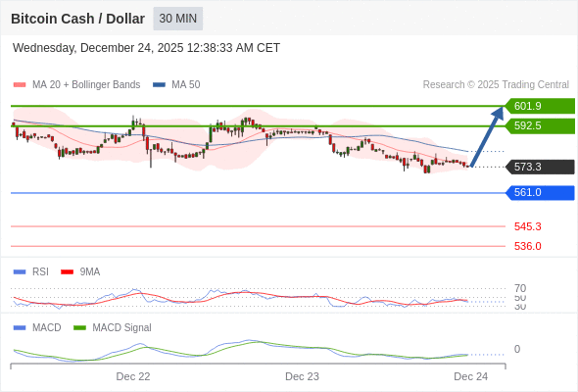Click the 545.3 red support value
The image size is (578, 392).
tap(528, 226)
